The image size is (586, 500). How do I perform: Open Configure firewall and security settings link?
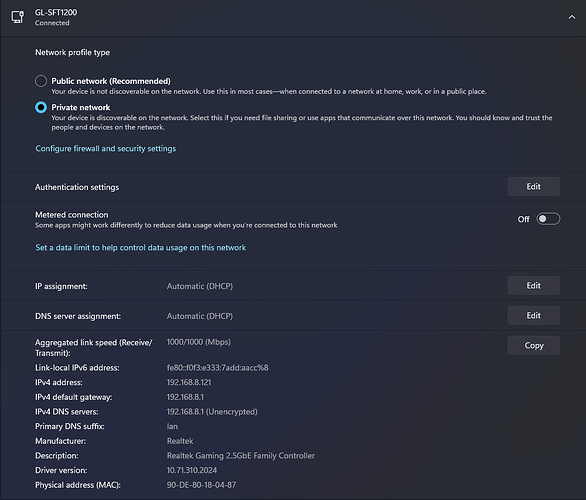coord(106,149)
